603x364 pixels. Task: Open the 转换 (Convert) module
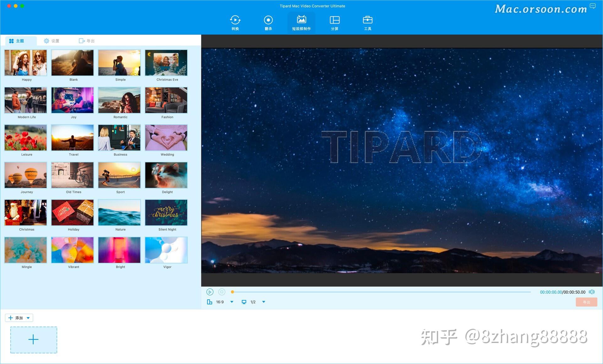(x=235, y=22)
